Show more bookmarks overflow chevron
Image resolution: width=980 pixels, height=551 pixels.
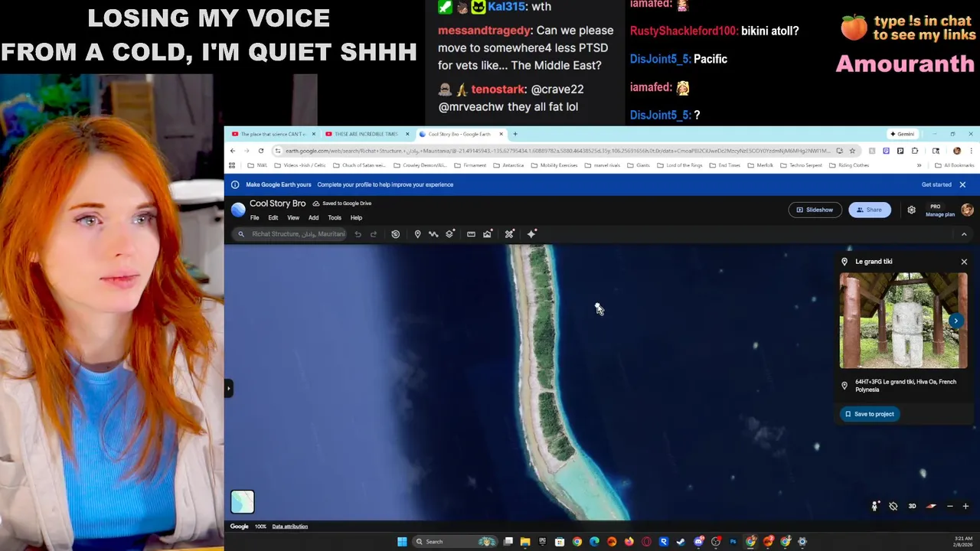click(x=919, y=165)
